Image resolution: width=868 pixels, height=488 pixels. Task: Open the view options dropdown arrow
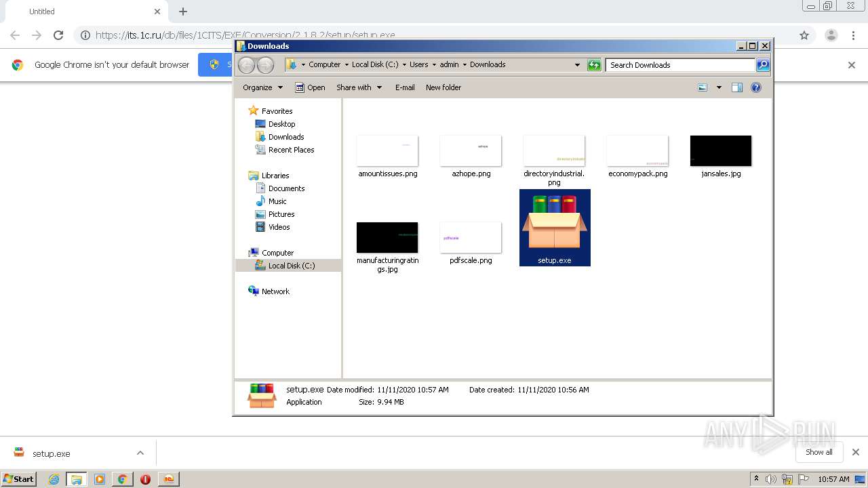pyautogui.click(x=719, y=87)
